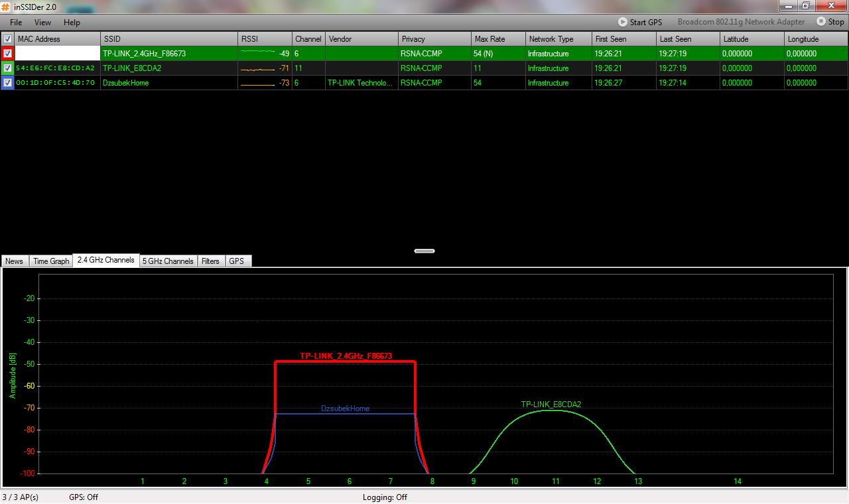Sort by Last Seen column header
This screenshot has width=849, height=504.
pos(688,39)
